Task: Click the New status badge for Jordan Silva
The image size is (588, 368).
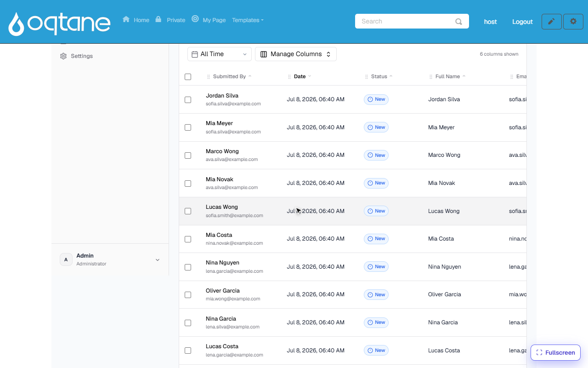Action: [376, 99]
